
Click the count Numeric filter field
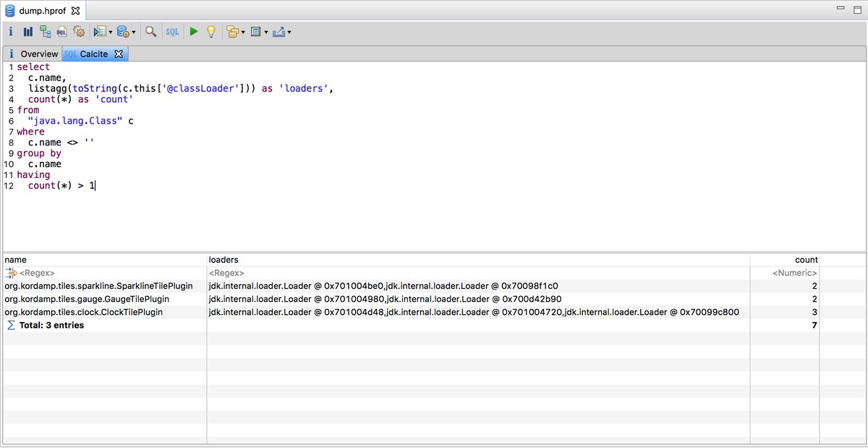785,273
